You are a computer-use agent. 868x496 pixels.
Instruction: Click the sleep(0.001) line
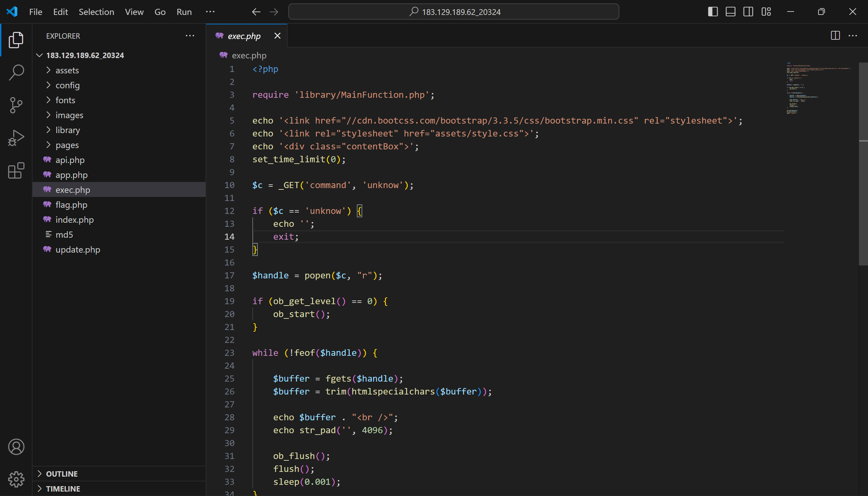[x=307, y=482]
